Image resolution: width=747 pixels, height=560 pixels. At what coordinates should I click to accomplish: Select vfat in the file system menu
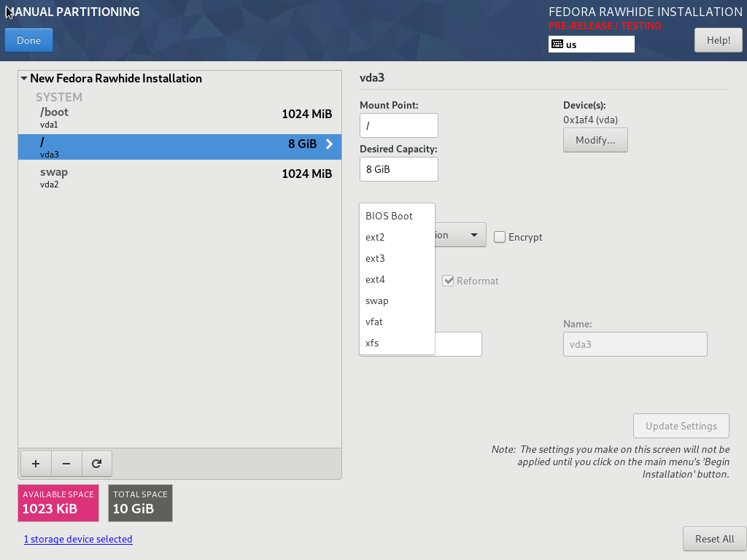click(397, 322)
